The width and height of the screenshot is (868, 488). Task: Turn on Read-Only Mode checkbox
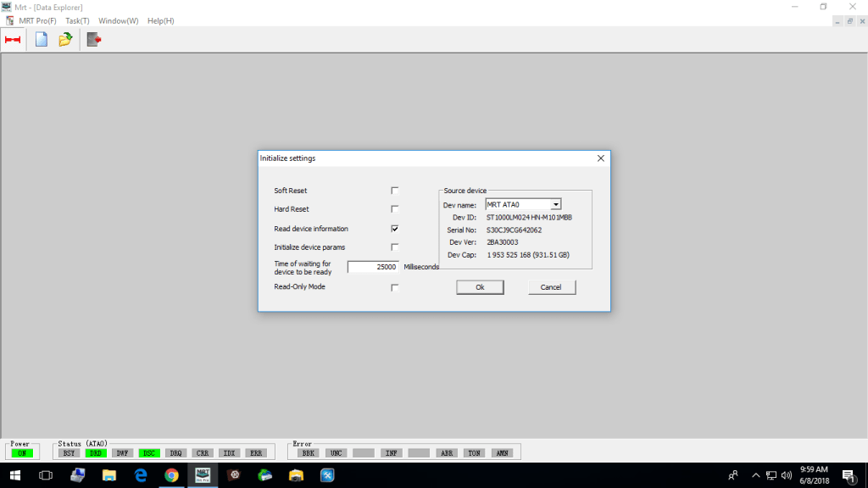[x=395, y=287]
